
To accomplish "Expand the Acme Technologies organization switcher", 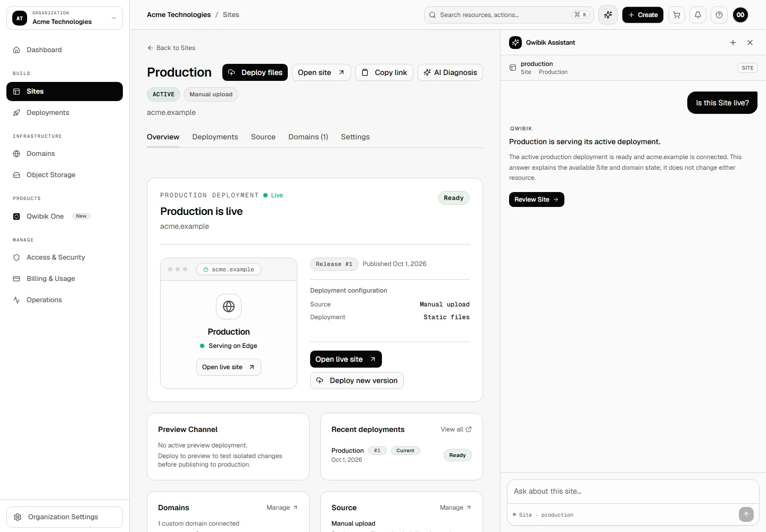I will pos(64,18).
